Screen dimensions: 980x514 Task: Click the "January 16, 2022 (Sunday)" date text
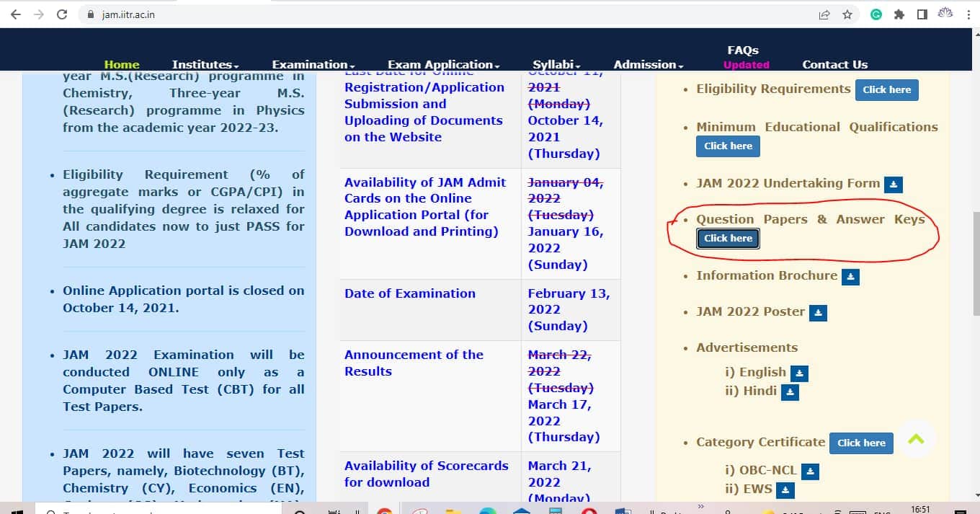[x=566, y=249]
